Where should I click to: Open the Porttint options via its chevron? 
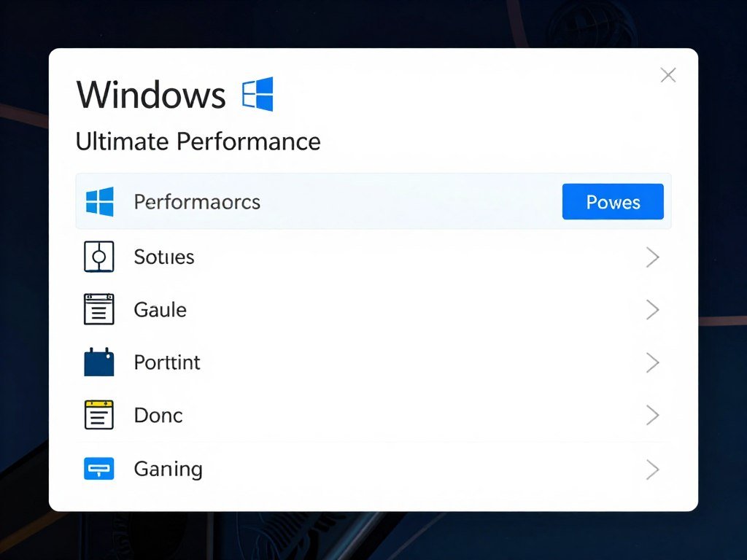653,362
